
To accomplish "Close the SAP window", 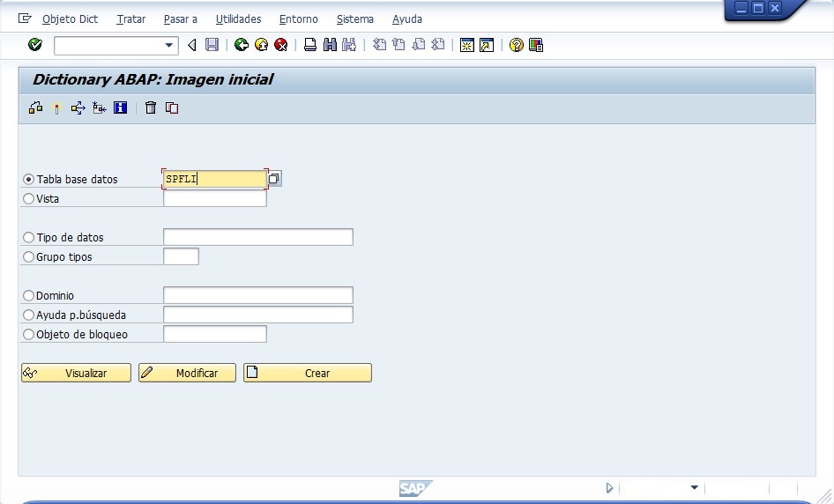I will click(x=775, y=8).
